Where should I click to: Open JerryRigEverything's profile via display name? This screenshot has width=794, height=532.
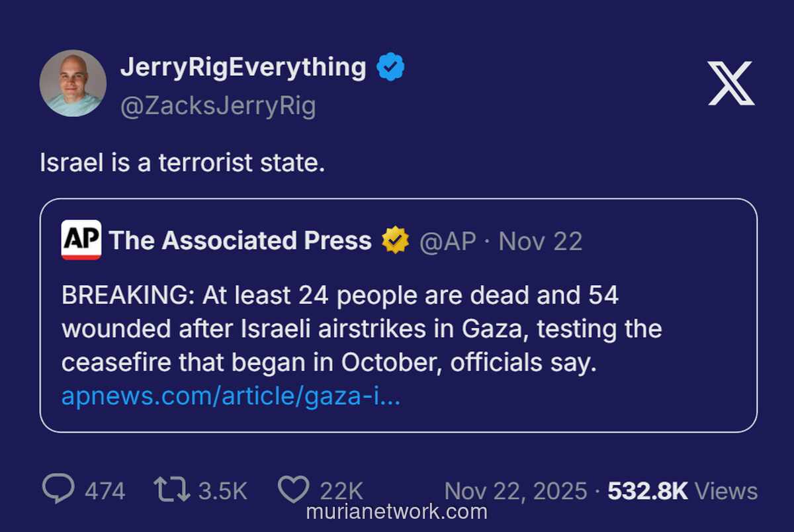[244, 66]
